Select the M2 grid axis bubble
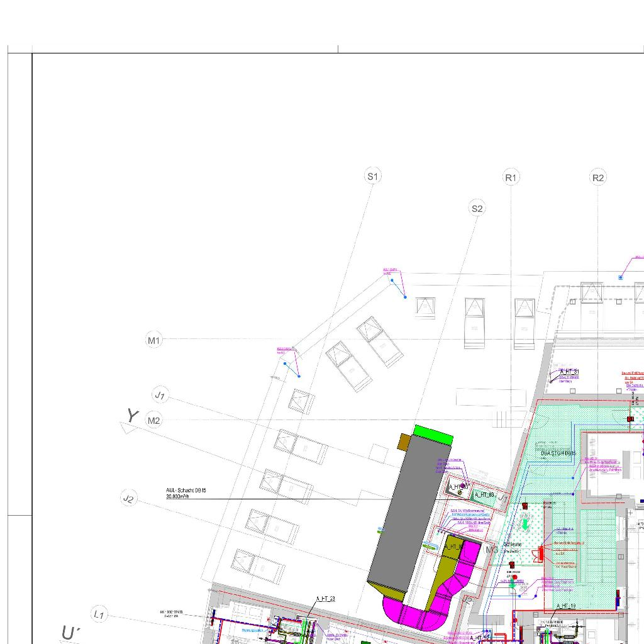 153,421
